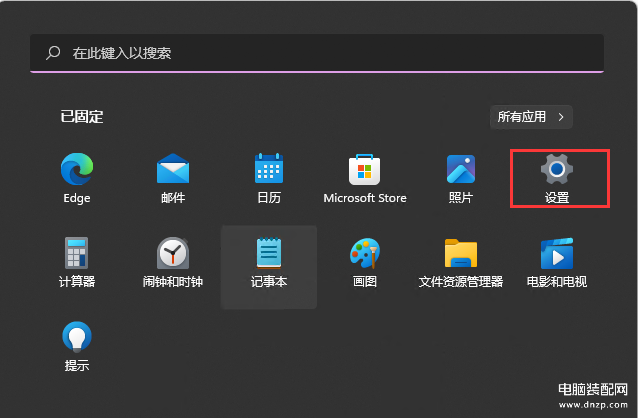Click the magnifier search icon
Image resolution: width=638 pixels, height=418 pixels.
click(x=53, y=53)
